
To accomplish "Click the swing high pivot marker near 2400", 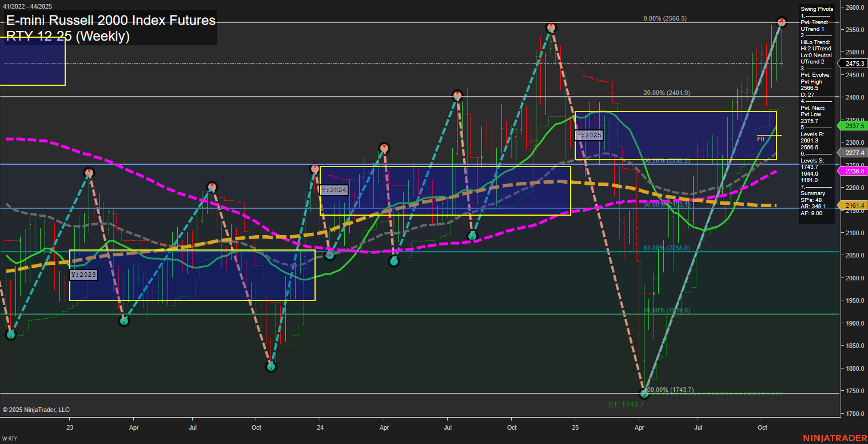I will click(x=457, y=95).
